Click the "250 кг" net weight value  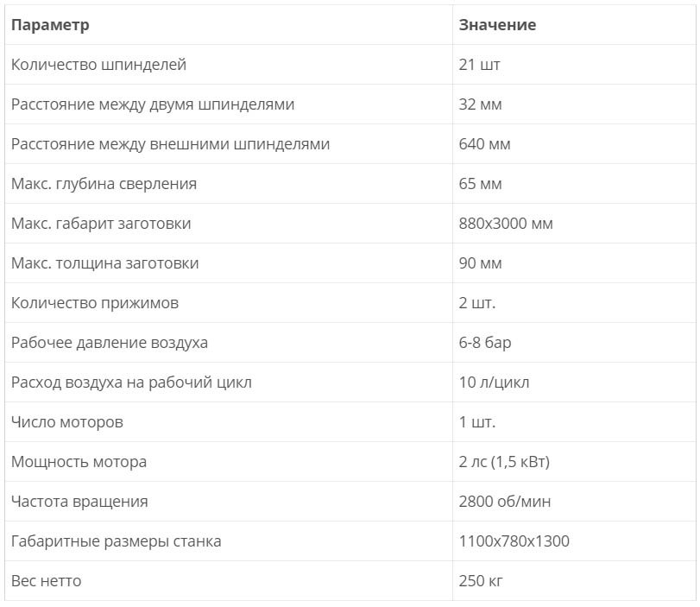481,581
